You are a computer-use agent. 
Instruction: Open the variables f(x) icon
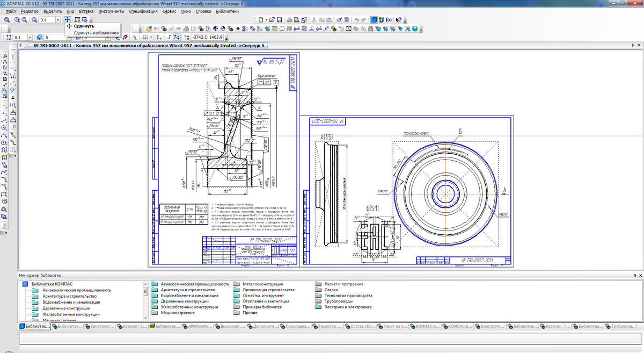tap(389, 20)
